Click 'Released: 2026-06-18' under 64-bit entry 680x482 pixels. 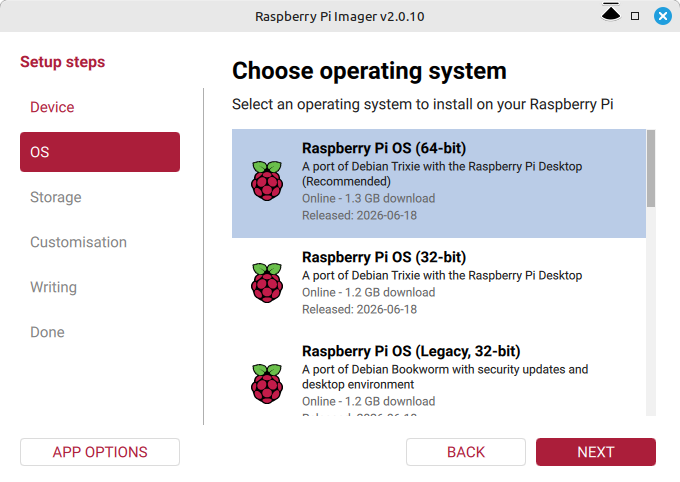click(360, 215)
